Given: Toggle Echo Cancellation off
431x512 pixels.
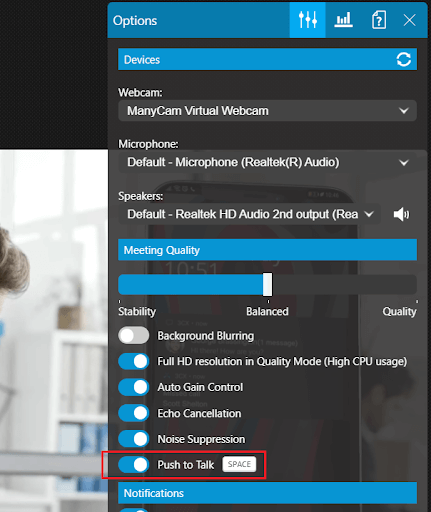Looking at the screenshot, I should click(134, 413).
